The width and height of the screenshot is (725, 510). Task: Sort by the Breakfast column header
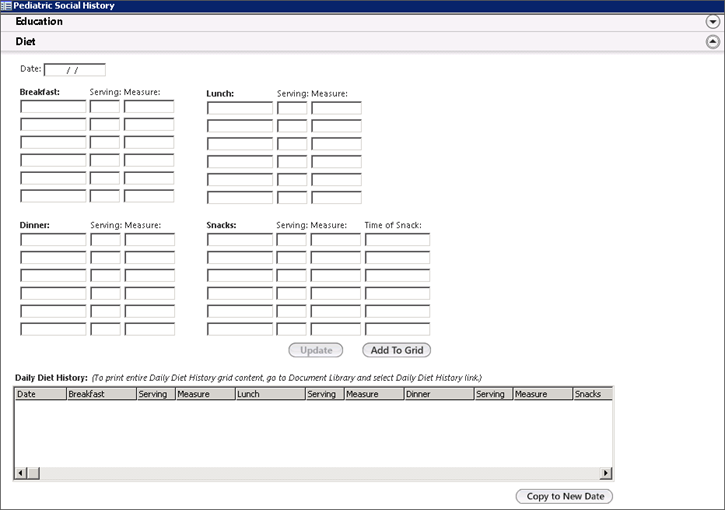[100, 394]
